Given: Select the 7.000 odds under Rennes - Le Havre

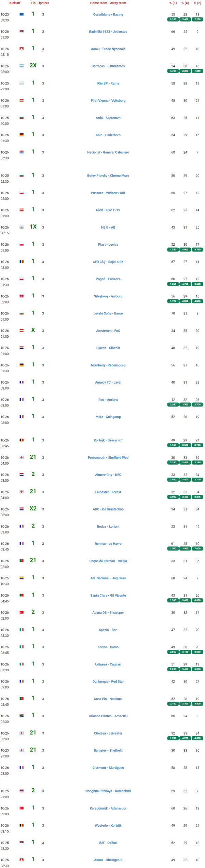Looking at the screenshot, I should (197, 548).
